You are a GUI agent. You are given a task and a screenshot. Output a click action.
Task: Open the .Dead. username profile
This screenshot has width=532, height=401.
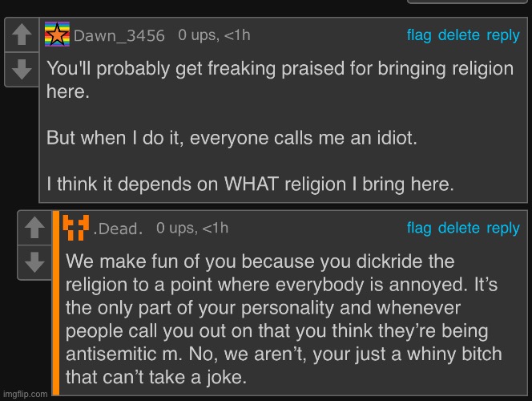[119, 229]
